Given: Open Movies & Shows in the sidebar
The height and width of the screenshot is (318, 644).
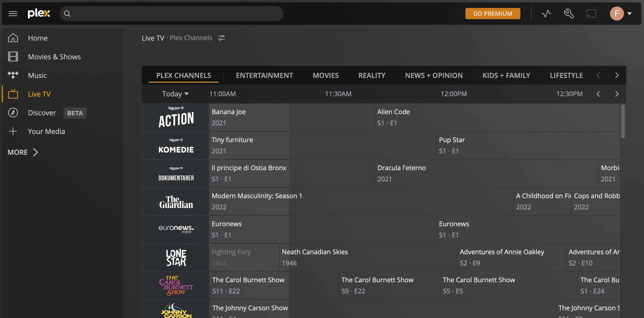Looking at the screenshot, I should [54, 57].
